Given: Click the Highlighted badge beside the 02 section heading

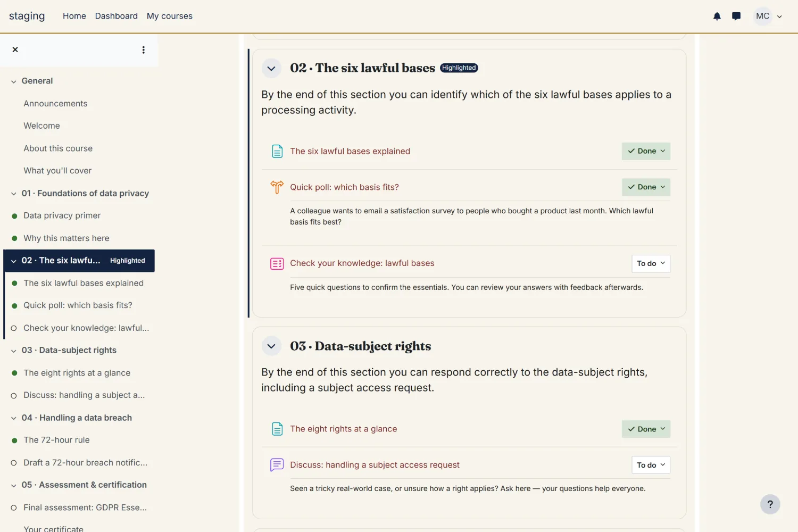Looking at the screenshot, I should [x=459, y=68].
